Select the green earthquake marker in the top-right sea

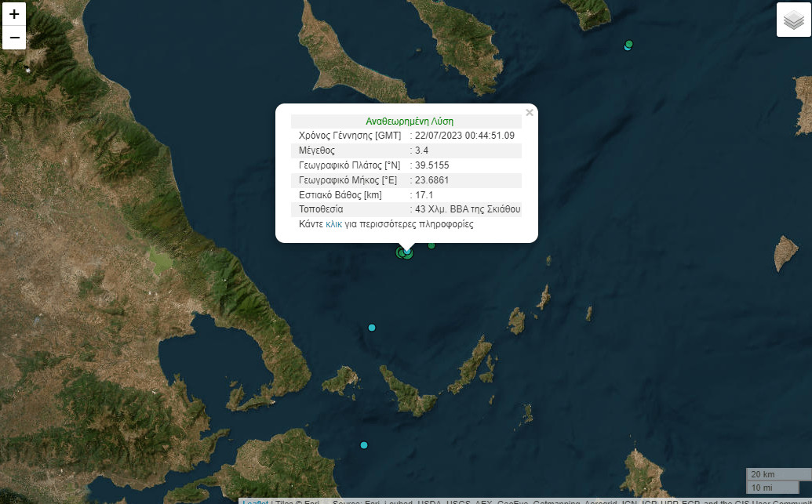pyautogui.click(x=629, y=44)
